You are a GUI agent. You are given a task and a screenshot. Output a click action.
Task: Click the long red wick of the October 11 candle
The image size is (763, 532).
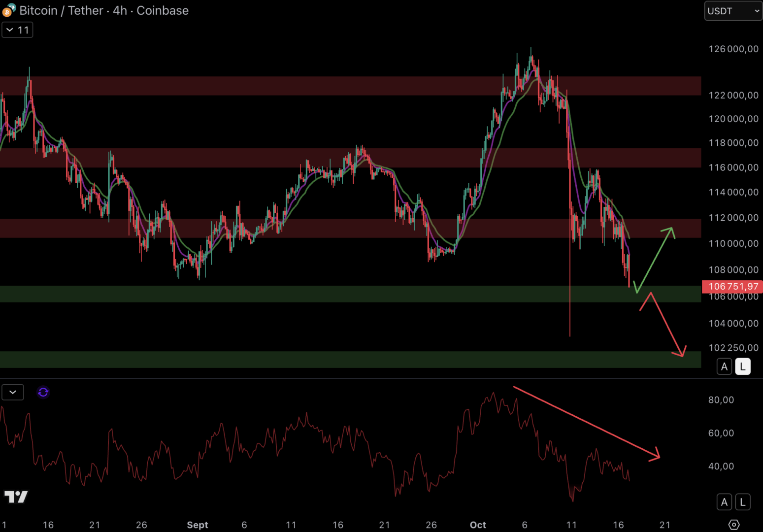point(570,296)
